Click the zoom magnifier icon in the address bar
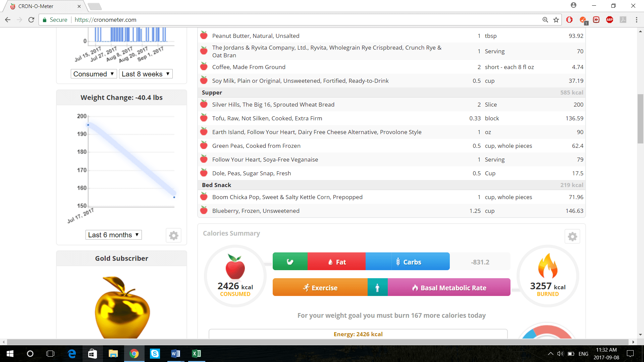This screenshot has height=362, width=644. 545,20
